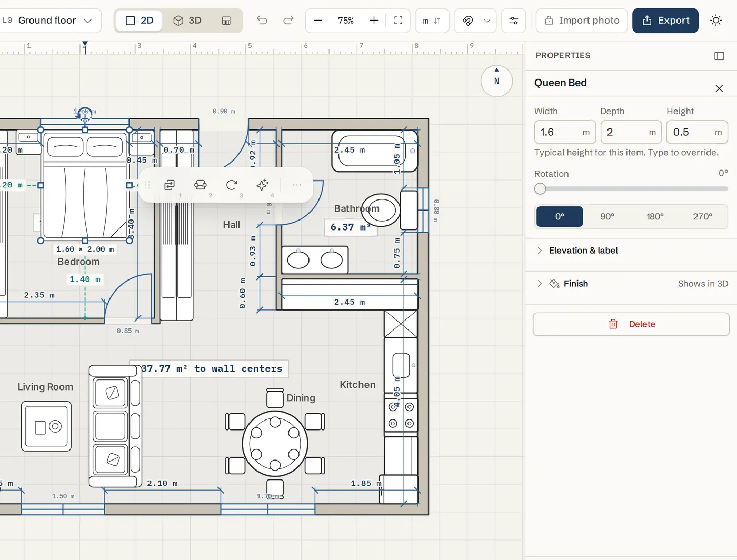737x560 pixels.
Task: Click the Bathroom room label
Action: pyautogui.click(x=357, y=208)
